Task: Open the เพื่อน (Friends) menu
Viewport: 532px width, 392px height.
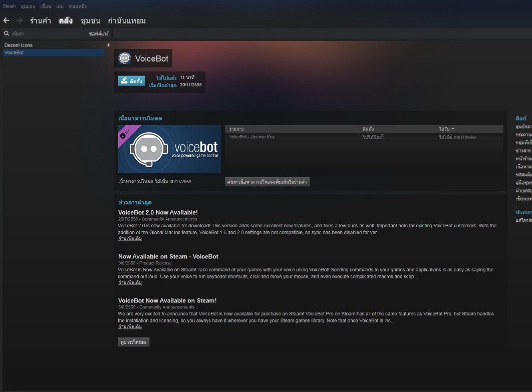Action: coord(46,7)
